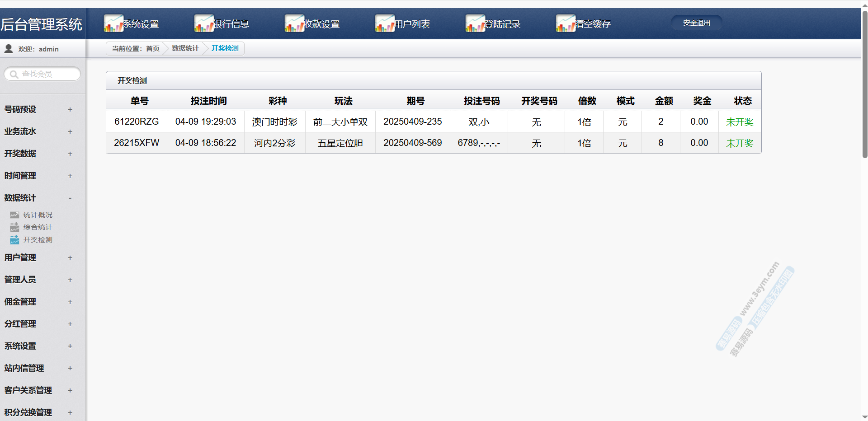Expand the 佣金管理 sidebar section
Image resolution: width=868 pixels, height=421 pixels.
pyautogui.click(x=70, y=302)
